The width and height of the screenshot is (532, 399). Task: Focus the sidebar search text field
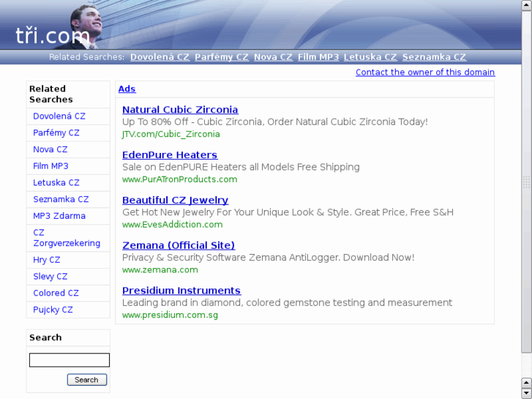point(70,360)
